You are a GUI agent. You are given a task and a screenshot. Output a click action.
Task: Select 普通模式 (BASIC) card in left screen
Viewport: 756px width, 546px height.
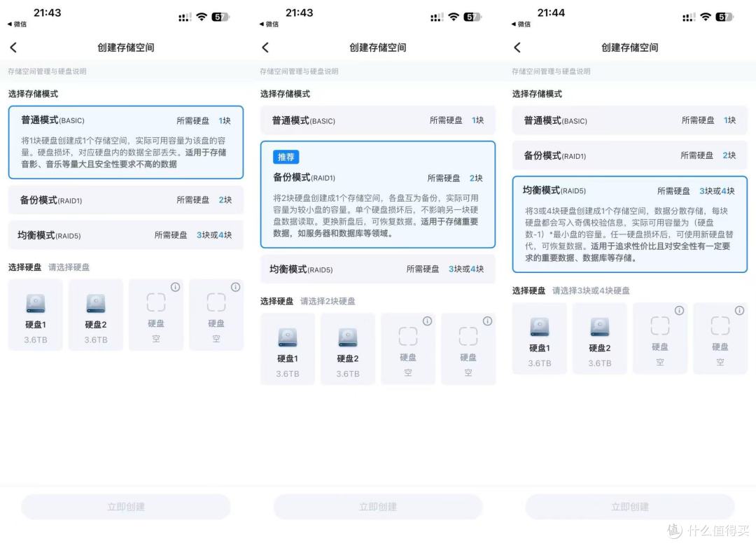coord(126,142)
